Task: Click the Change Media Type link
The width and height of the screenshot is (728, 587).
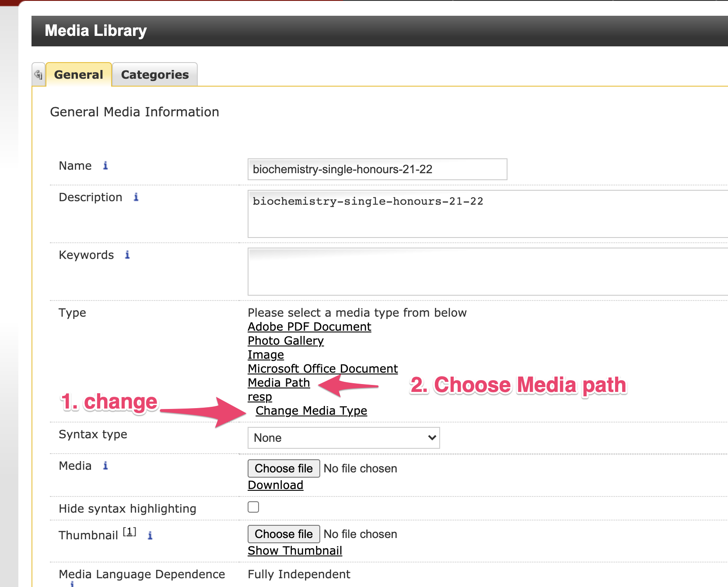Action: click(x=311, y=411)
